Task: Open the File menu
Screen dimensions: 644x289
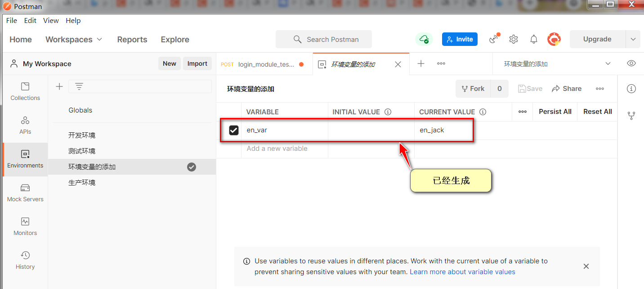Action: pyautogui.click(x=12, y=21)
